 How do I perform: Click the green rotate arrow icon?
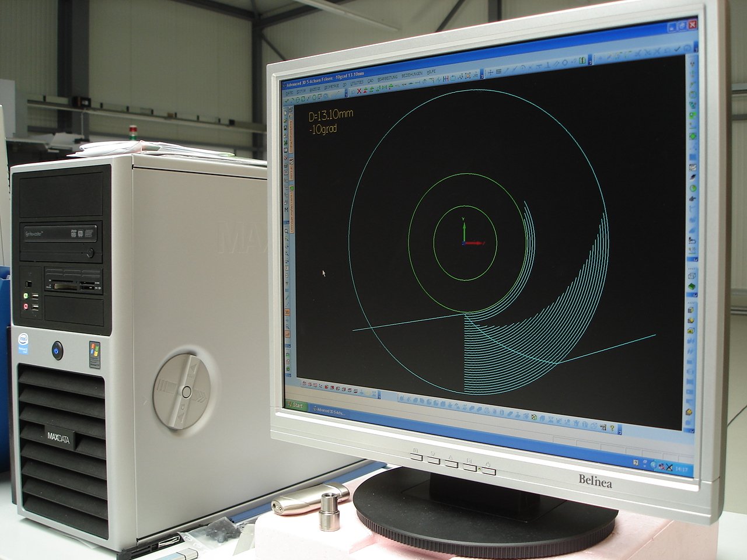point(453,78)
